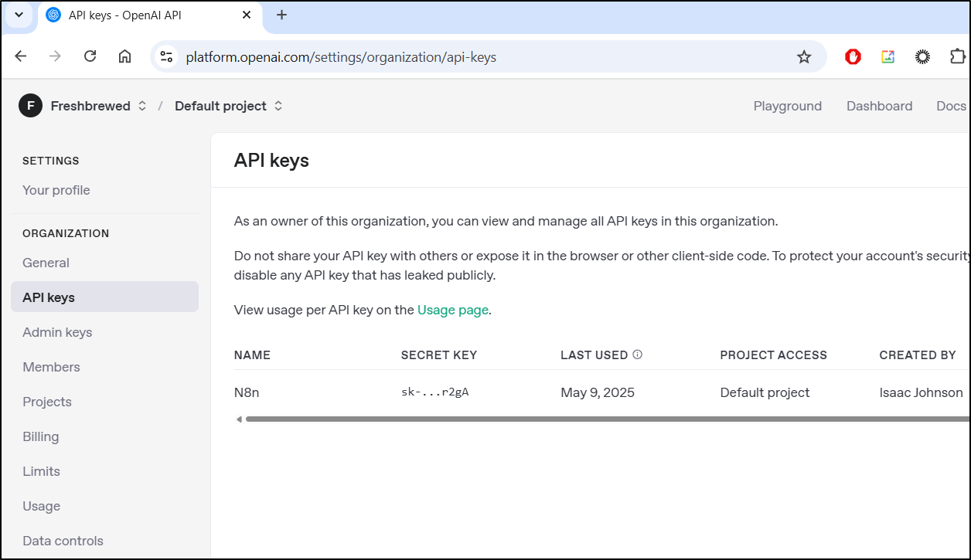Click the Freshbrewed organization avatar
Image resolution: width=971 pixels, height=560 pixels.
pyautogui.click(x=30, y=106)
